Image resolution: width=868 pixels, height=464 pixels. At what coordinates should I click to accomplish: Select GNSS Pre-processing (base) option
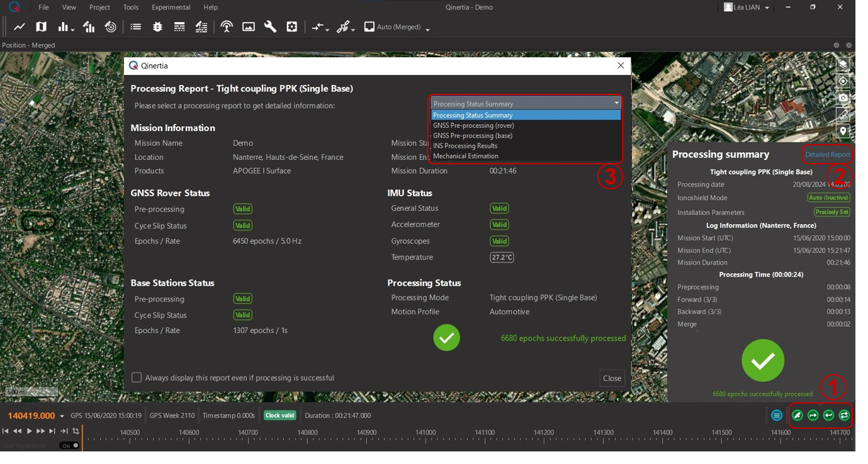(x=526, y=135)
